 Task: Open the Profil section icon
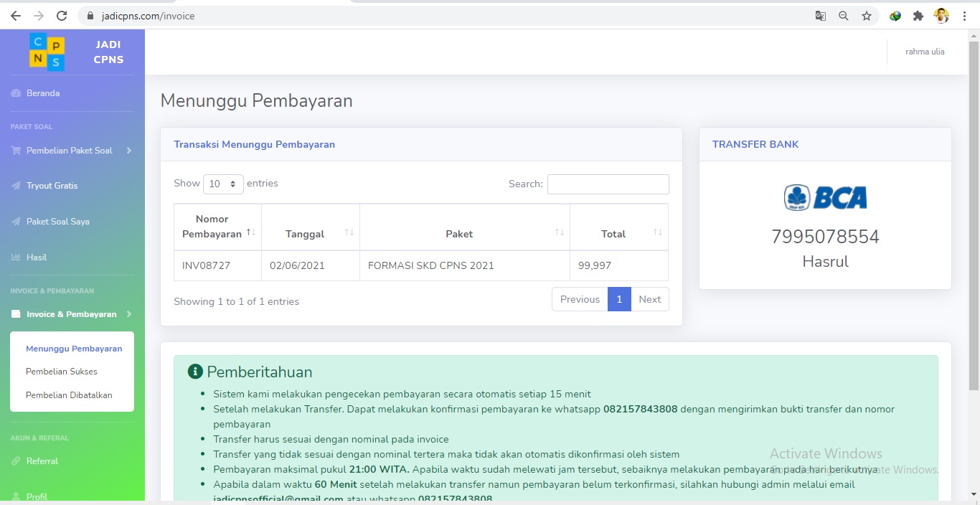(x=16, y=495)
